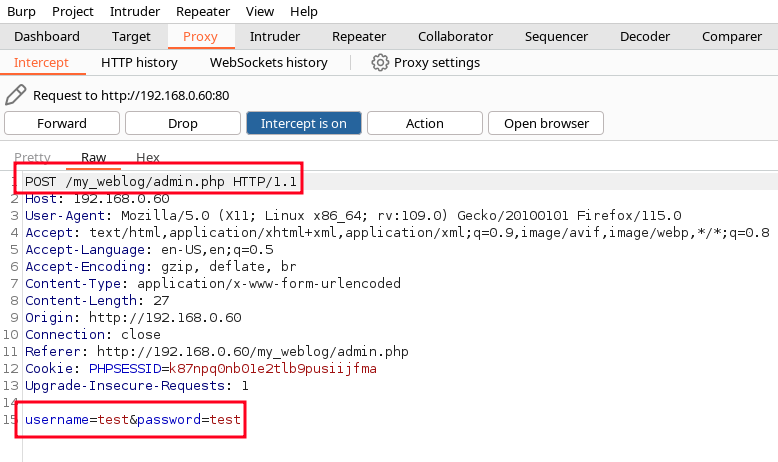
Task: Launch Open browser button
Action: pos(546,123)
